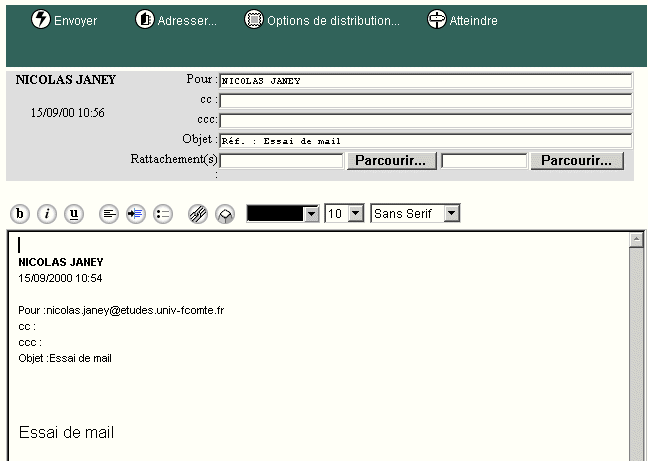Screen dimensions: 648x461
Task: Toggle italic text formatting
Action: [47, 214]
